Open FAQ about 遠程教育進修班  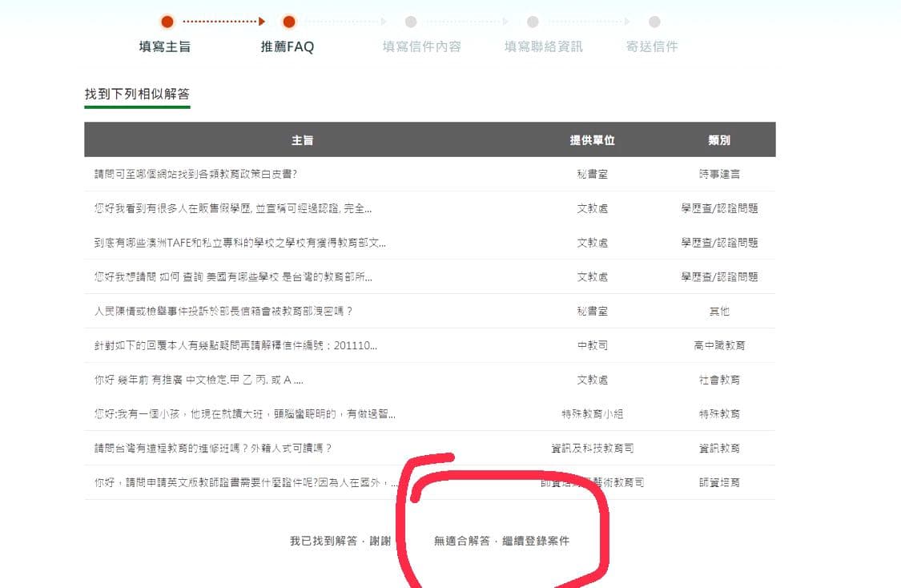point(213,449)
